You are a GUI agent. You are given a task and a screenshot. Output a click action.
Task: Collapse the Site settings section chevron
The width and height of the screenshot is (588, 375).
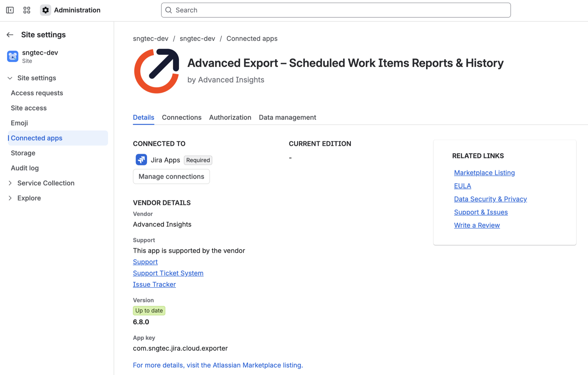coord(10,78)
